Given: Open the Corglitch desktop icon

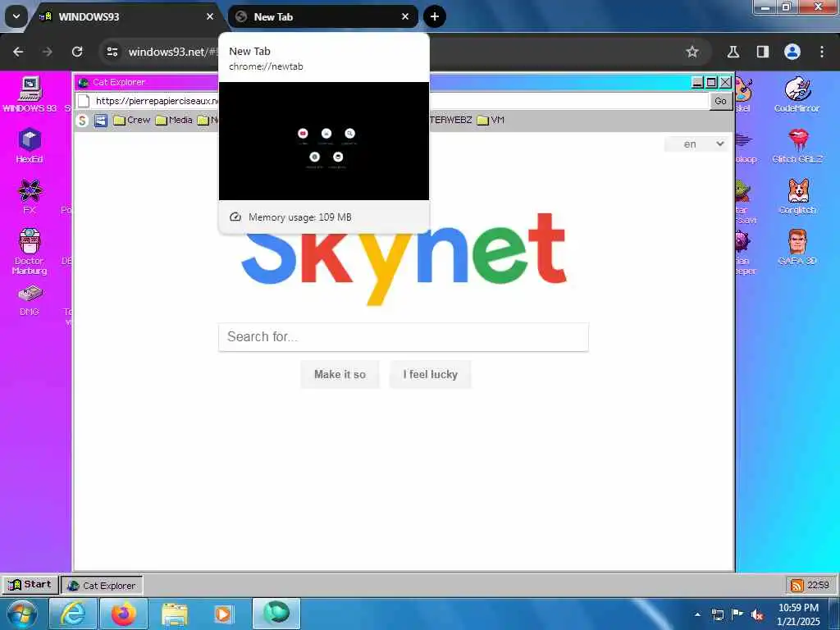Looking at the screenshot, I should click(797, 196).
